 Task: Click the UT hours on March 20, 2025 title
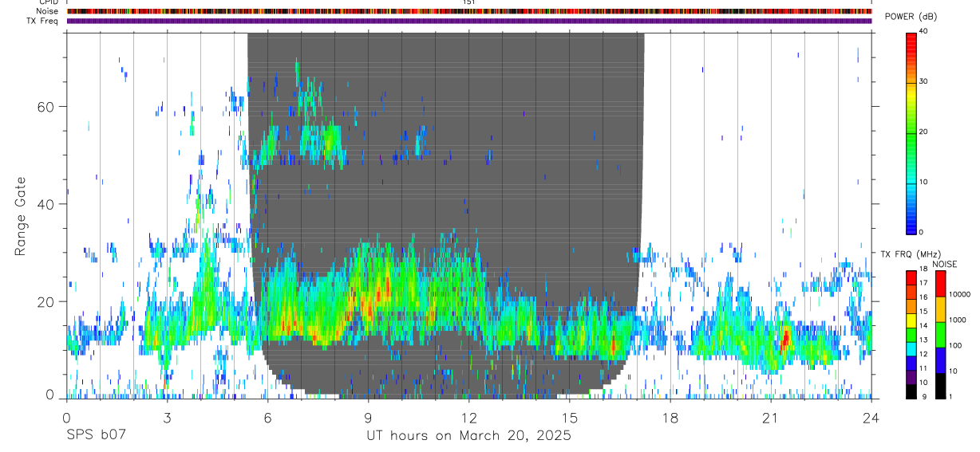pyautogui.click(x=468, y=435)
